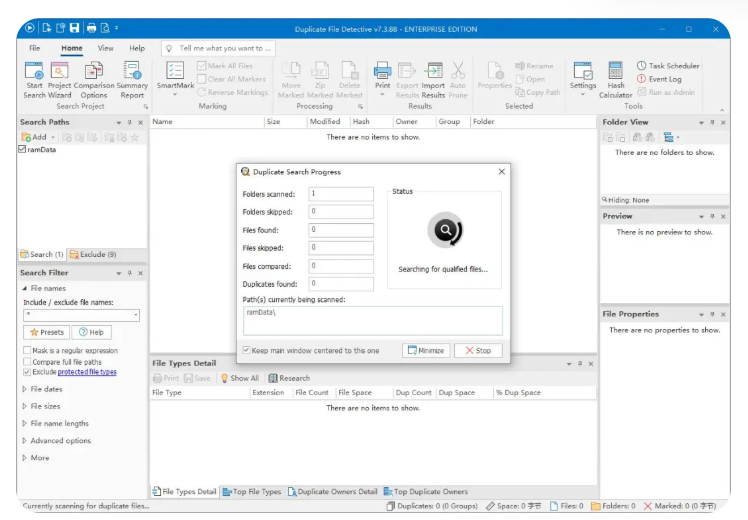Image resolution: width=748 pixels, height=520 pixels.
Task: Click the Tell me what you want search box
Action: 218,48
